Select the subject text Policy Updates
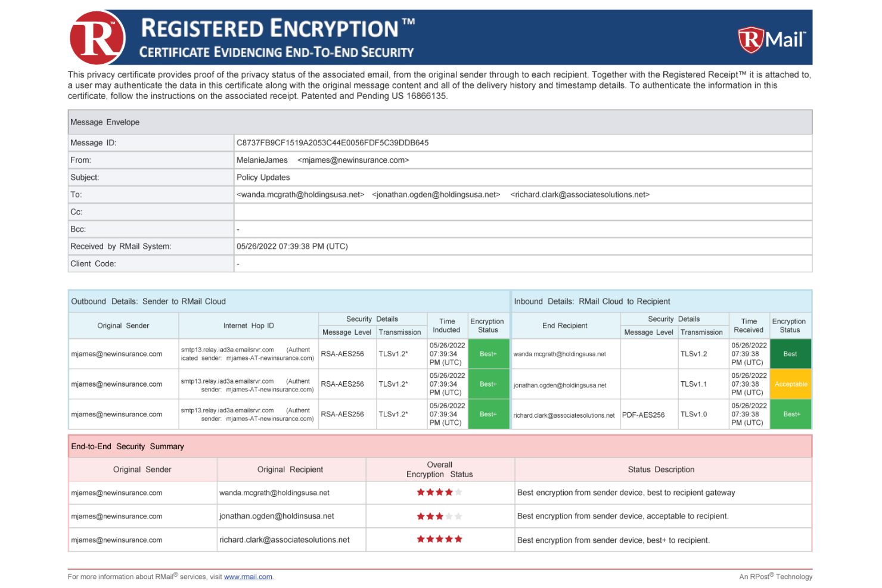Viewport: 882px width, 588px height. click(263, 178)
